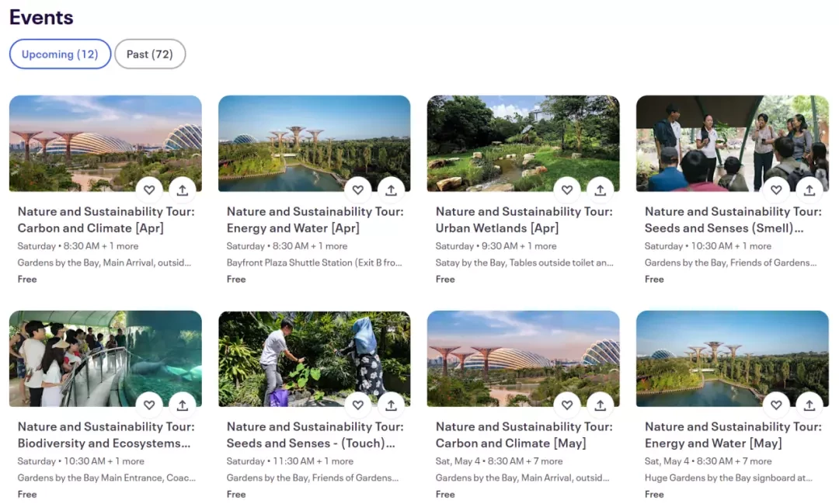
Task: Like the Carbon and Climate [May] event
Action: coord(567,405)
